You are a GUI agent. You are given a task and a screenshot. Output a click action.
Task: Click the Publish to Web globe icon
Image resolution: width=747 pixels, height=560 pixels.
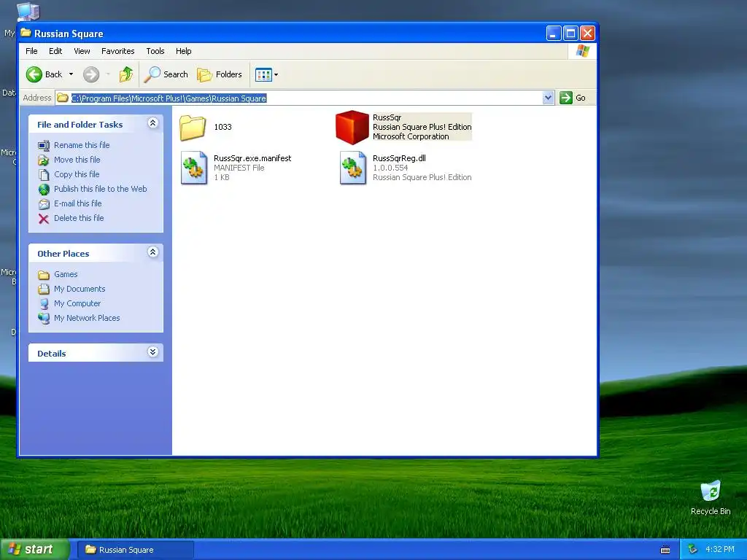pos(44,190)
